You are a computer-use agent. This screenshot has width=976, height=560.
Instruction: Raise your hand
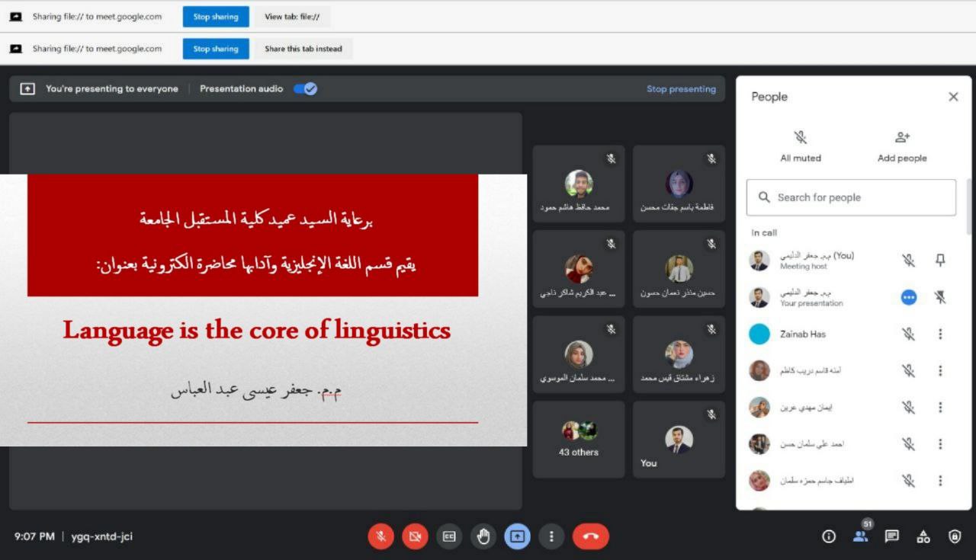click(483, 536)
